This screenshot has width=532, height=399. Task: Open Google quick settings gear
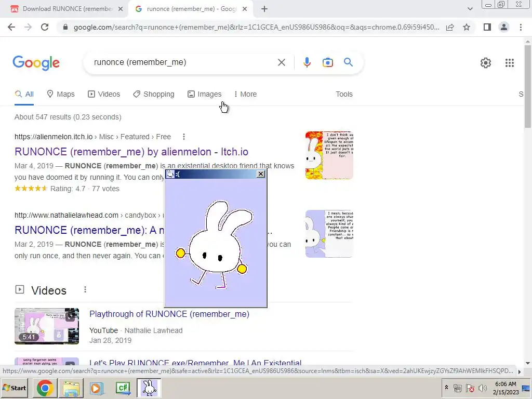(486, 63)
